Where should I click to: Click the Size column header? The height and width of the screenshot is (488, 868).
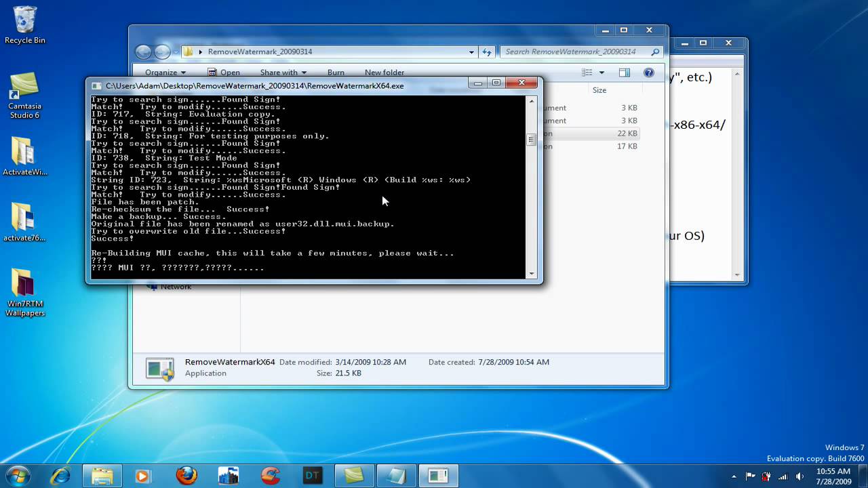point(599,90)
